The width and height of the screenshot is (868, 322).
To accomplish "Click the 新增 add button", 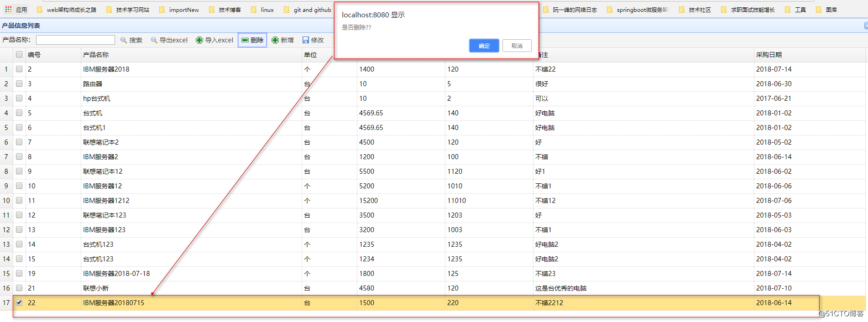I will pos(282,40).
